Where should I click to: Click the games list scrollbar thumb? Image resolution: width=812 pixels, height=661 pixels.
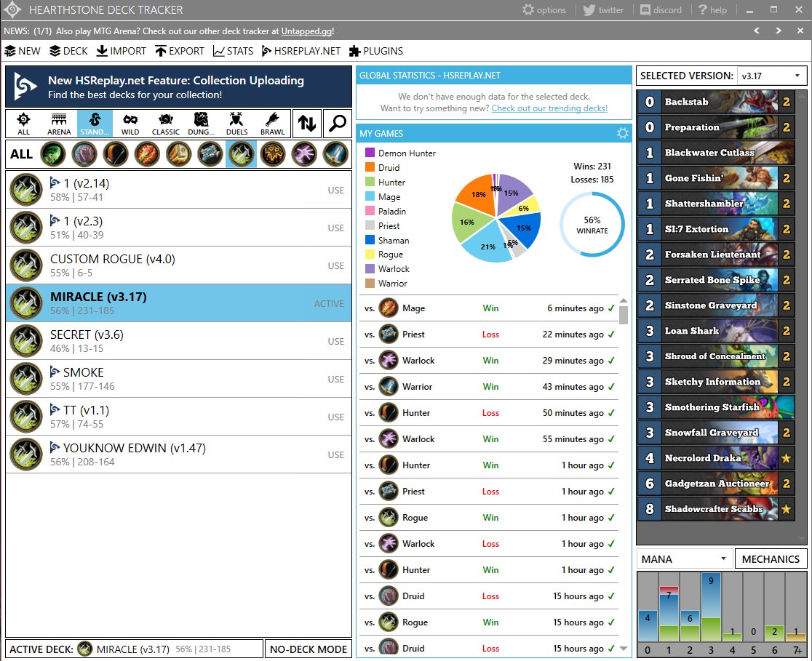[624, 314]
